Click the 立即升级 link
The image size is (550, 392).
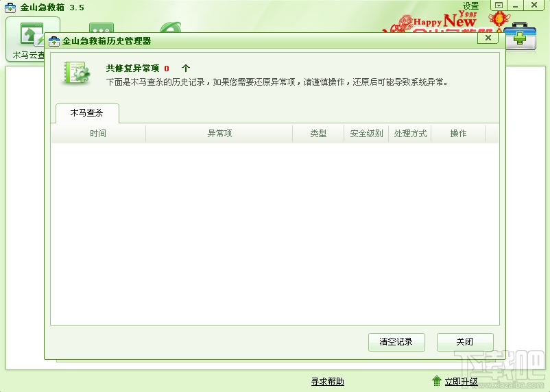pyautogui.click(x=462, y=382)
